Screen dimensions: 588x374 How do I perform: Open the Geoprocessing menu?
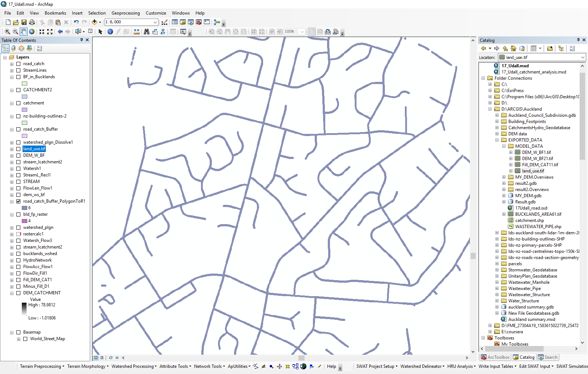[125, 13]
